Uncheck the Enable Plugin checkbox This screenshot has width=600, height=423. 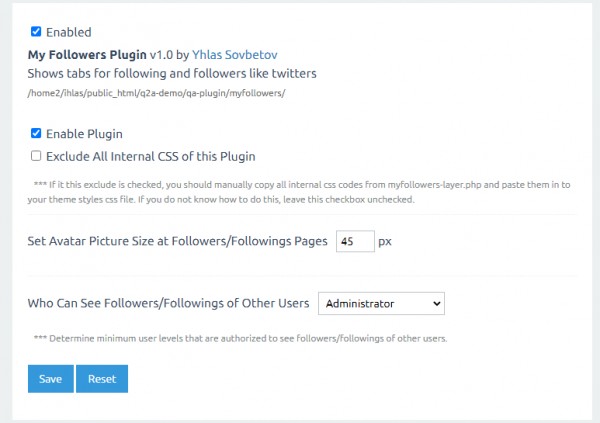point(36,133)
